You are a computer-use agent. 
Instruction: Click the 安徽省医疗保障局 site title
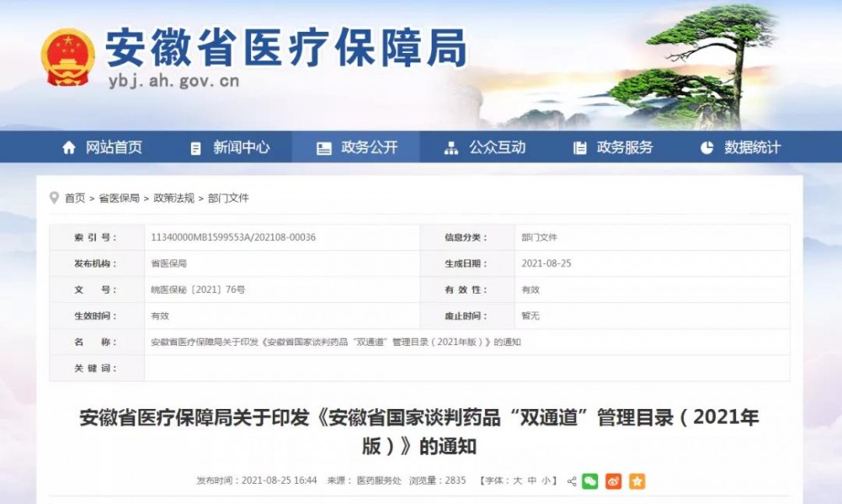coord(285,47)
